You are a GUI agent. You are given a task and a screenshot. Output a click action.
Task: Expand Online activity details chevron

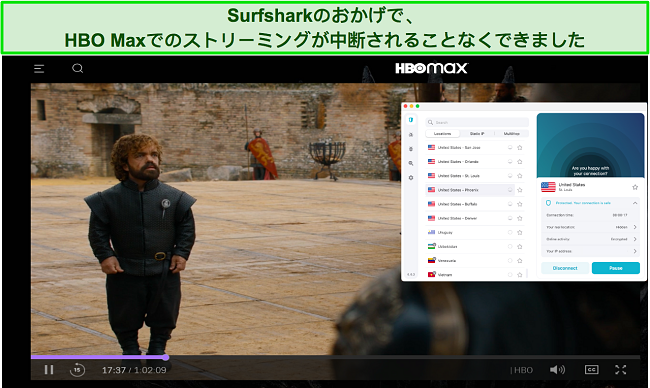coord(635,239)
